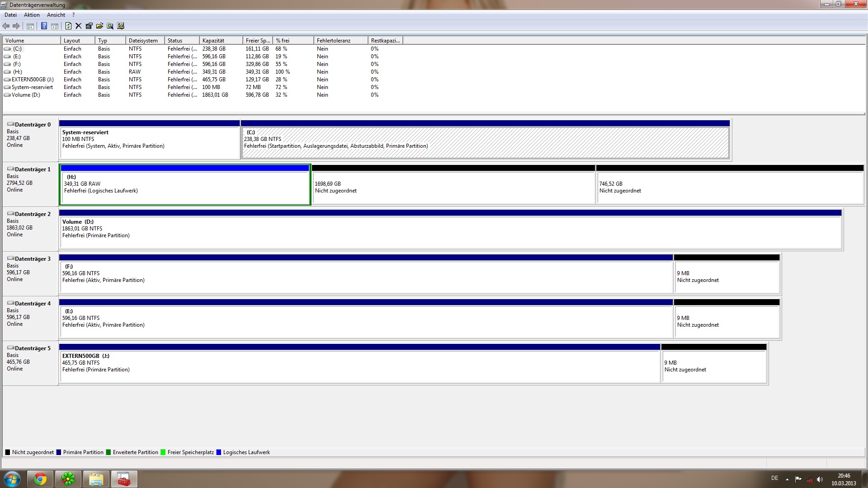Open the Datei menu
The width and height of the screenshot is (868, 488).
[10, 15]
